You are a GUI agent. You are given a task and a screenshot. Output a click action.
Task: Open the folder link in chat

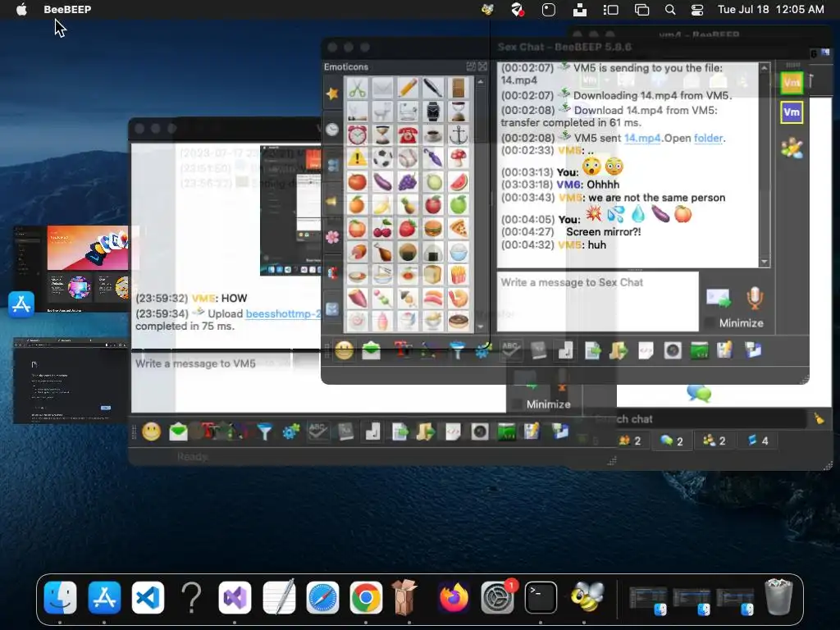tap(708, 138)
